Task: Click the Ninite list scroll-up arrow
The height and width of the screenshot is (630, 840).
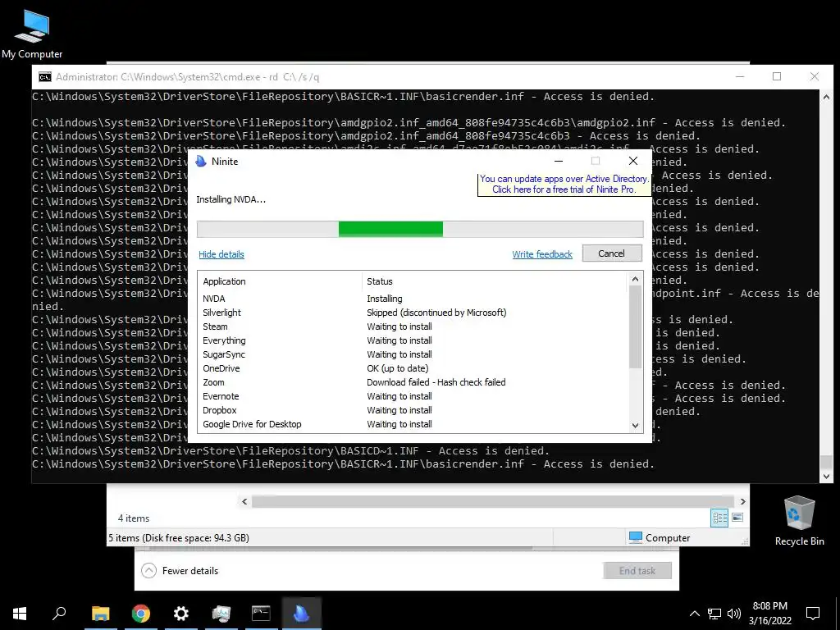Action: tap(635, 279)
